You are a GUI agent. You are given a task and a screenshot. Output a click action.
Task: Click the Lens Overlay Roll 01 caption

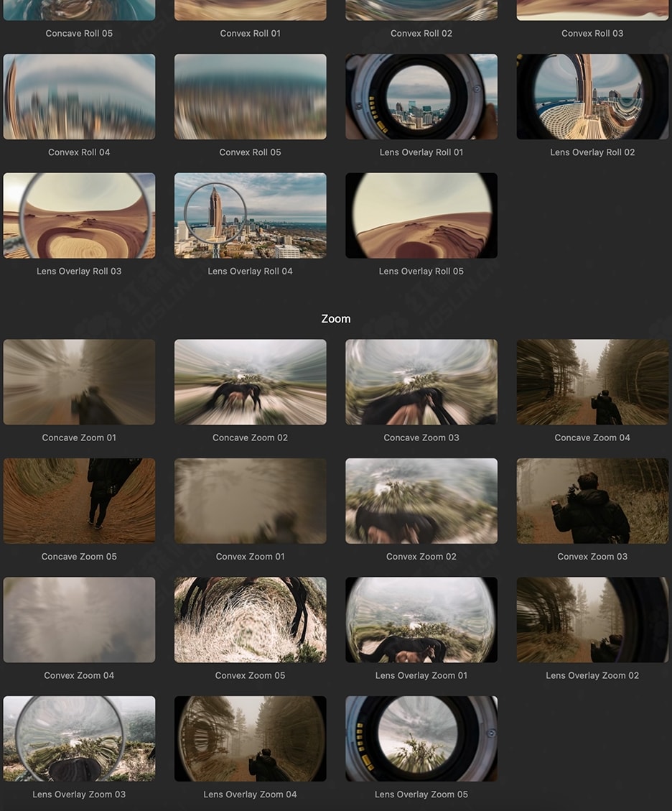421,152
